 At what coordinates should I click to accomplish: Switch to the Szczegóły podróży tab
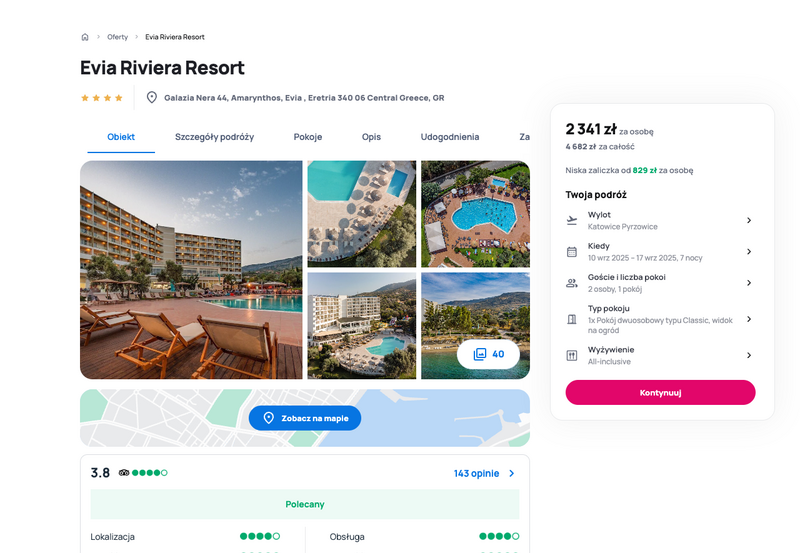pyautogui.click(x=214, y=137)
